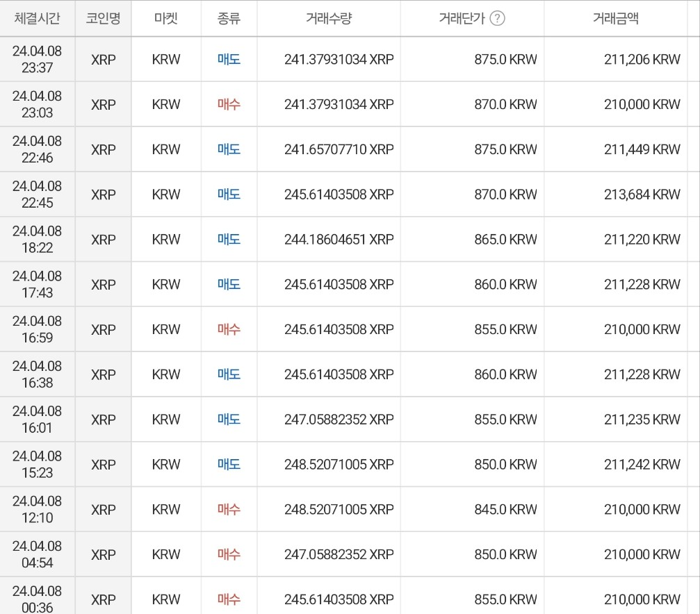700x614 pixels.
Task: Select the 24.04.08 22:46 timestamp cell
Action: click(x=37, y=149)
